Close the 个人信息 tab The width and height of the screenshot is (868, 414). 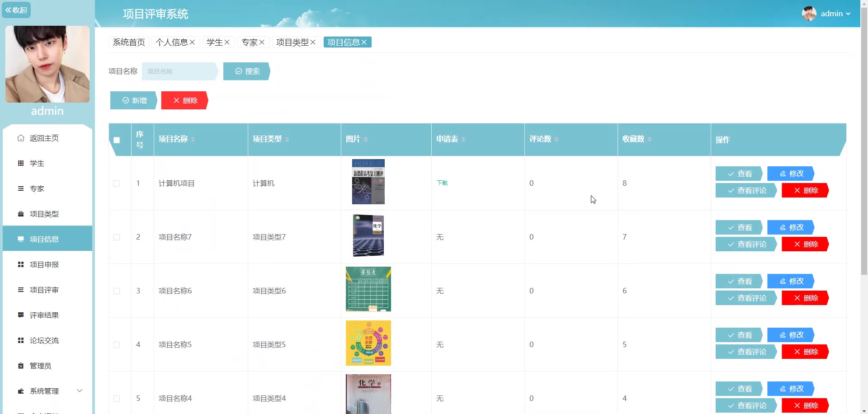(192, 42)
